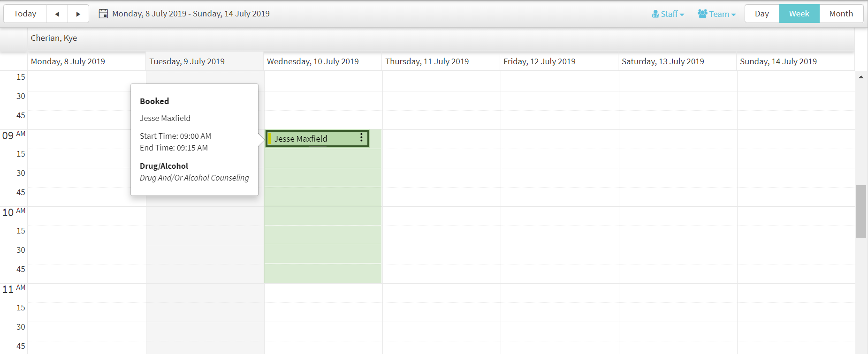868x354 pixels.
Task: Click the Monday, 8 July 2019 header
Action: [68, 61]
